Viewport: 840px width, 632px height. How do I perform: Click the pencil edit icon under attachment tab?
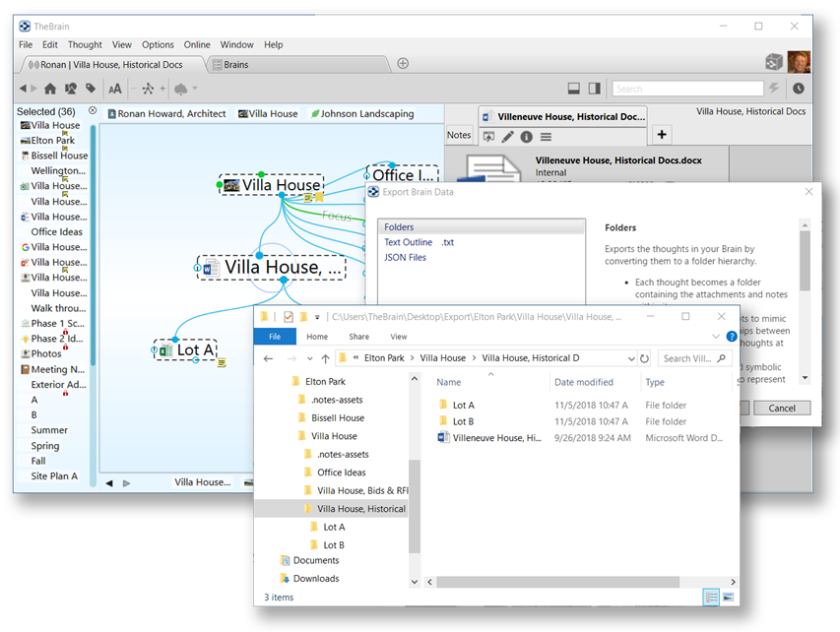(x=507, y=137)
